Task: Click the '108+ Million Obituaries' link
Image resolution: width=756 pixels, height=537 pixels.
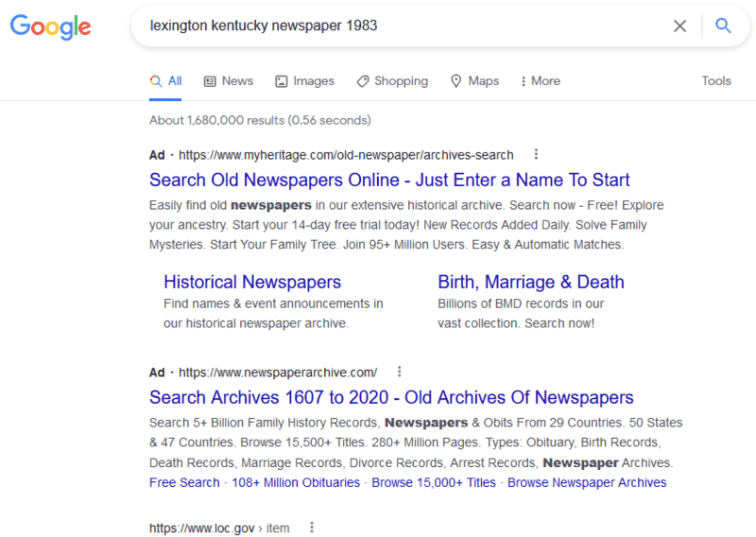Action: tap(296, 482)
